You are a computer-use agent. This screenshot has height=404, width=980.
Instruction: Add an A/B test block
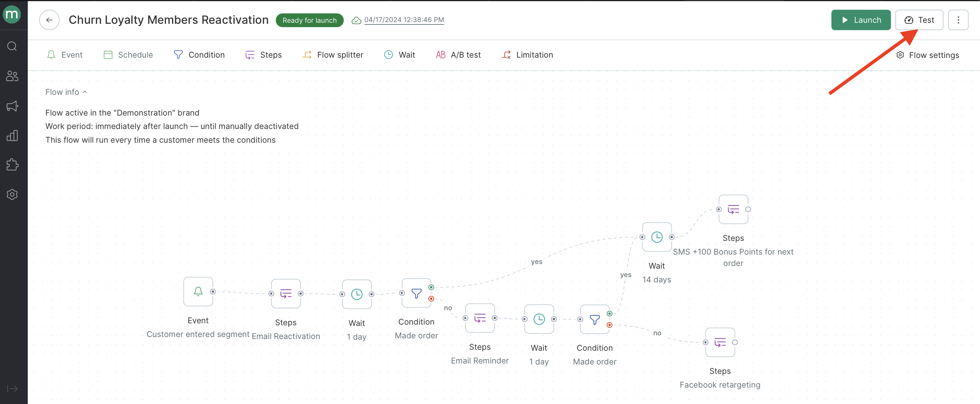click(x=459, y=55)
